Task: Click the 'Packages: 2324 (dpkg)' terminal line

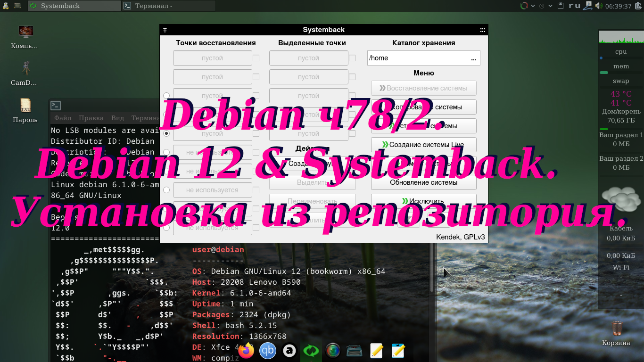Action: point(241,315)
